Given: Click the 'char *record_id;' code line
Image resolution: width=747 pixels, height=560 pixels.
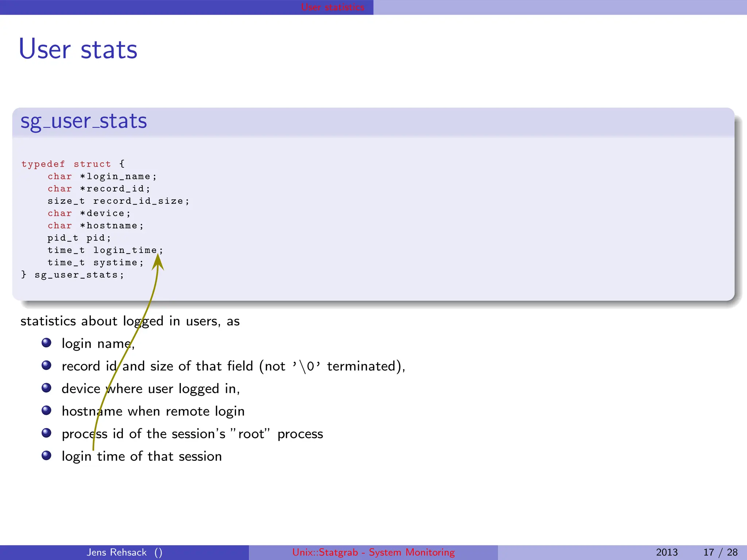Looking at the screenshot, I should 99,189.
